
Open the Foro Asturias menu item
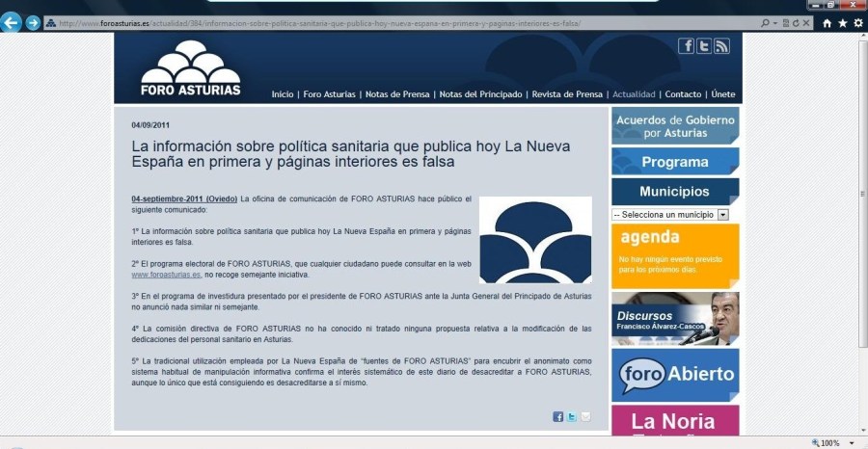[330, 94]
